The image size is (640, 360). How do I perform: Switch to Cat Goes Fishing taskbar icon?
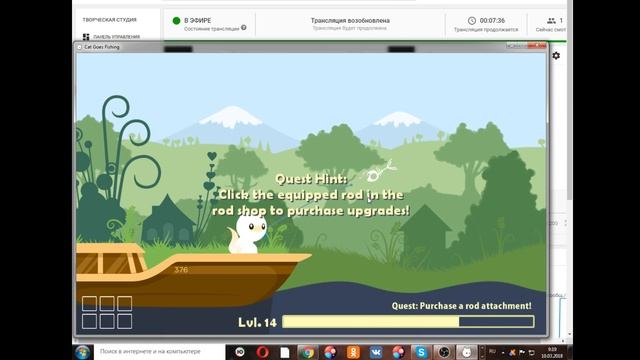click(x=466, y=352)
